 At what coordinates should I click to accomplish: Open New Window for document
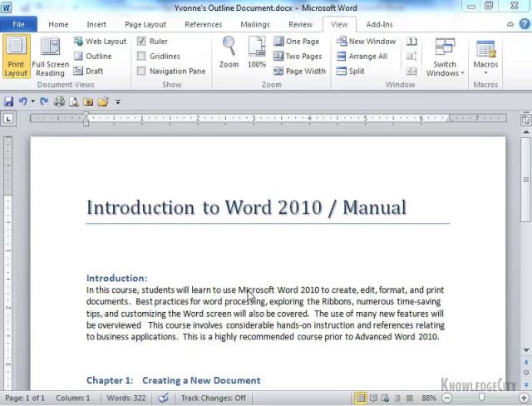coord(366,42)
